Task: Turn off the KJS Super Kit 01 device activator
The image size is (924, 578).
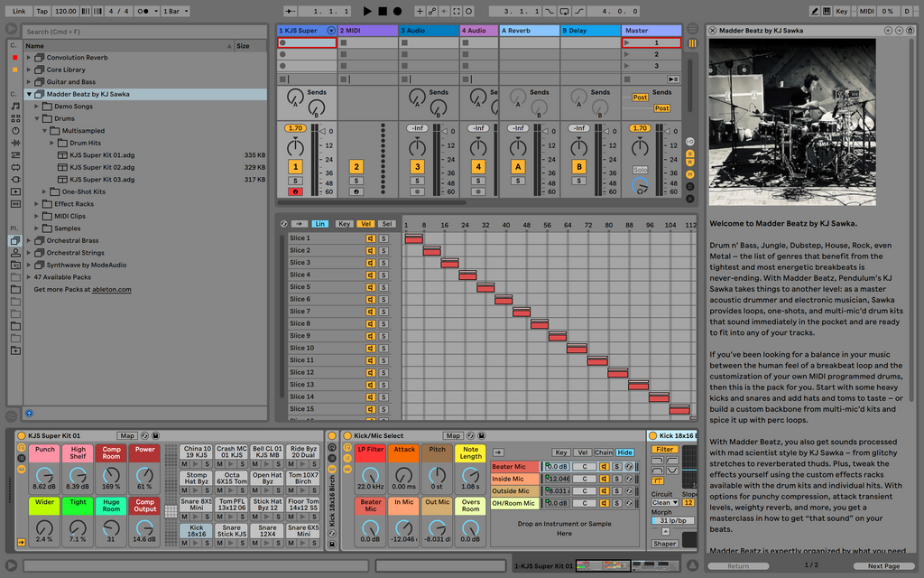Action: pyautogui.click(x=22, y=436)
